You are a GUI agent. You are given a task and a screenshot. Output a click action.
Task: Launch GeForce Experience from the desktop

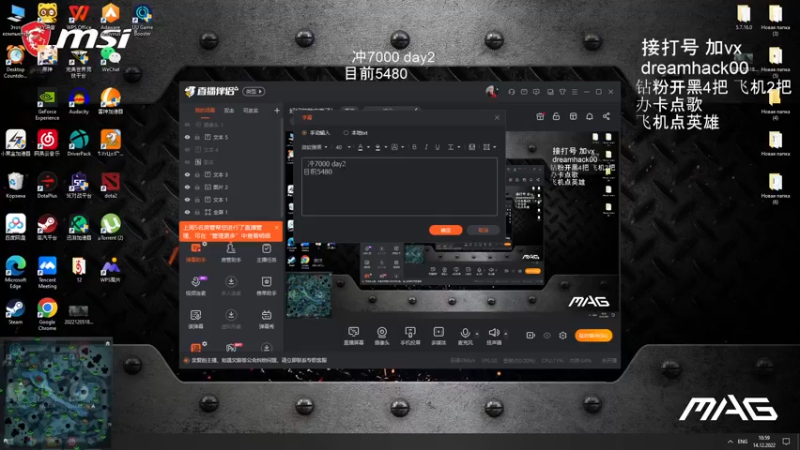pos(47,104)
